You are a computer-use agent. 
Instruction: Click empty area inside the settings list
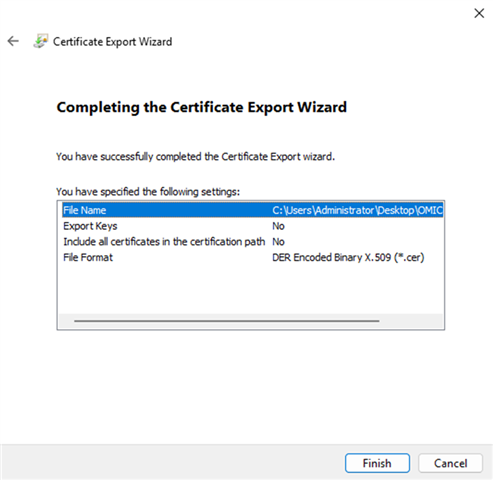(x=251, y=290)
